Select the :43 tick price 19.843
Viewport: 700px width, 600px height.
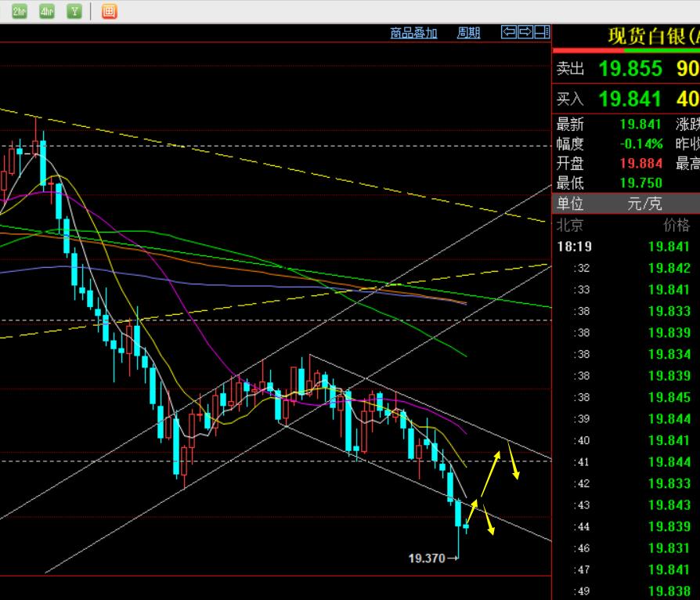coord(669,505)
